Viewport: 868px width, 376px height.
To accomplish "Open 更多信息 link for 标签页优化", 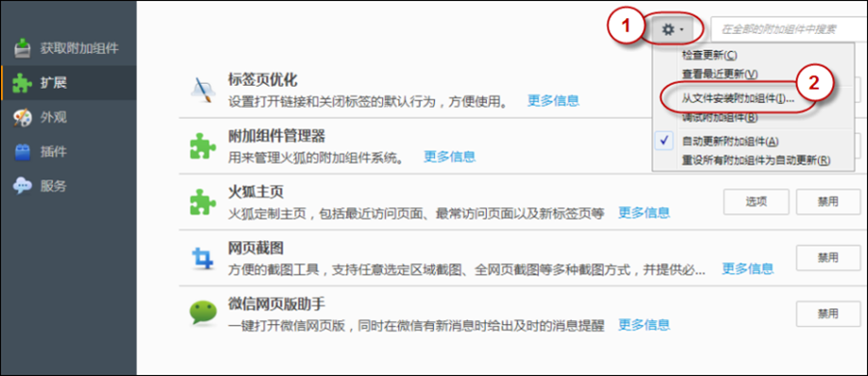I will 553,101.
